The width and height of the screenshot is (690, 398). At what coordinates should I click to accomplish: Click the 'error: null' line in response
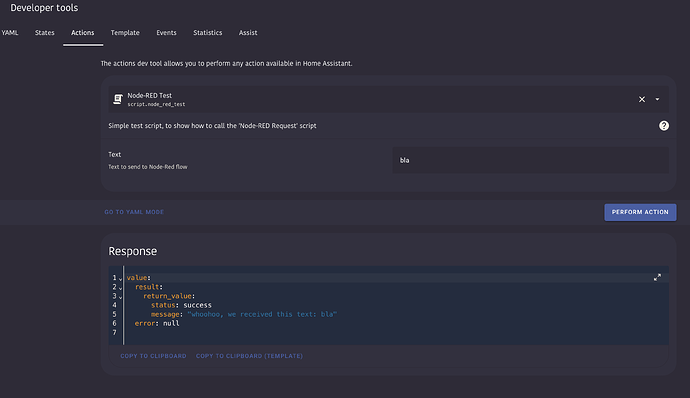click(x=157, y=323)
